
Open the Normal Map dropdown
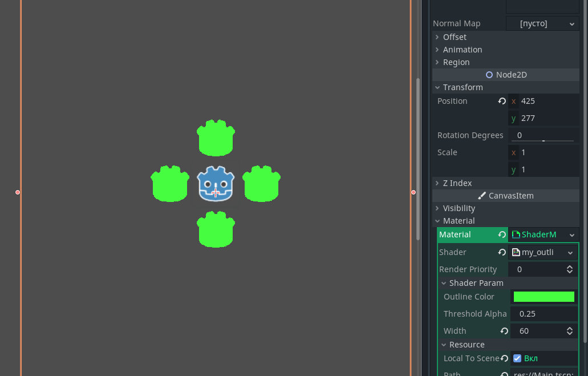pos(542,23)
